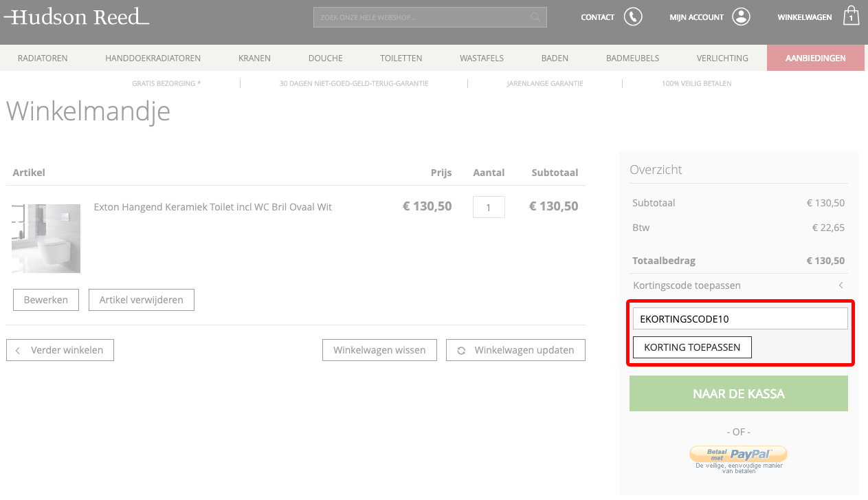Open MIJN ACCOUNT link

696,17
